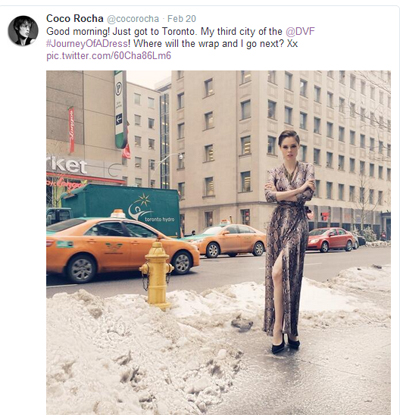Open Coco Rocha's profile avatar
This screenshot has height=415, width=400.
click(x=23, y=30)
